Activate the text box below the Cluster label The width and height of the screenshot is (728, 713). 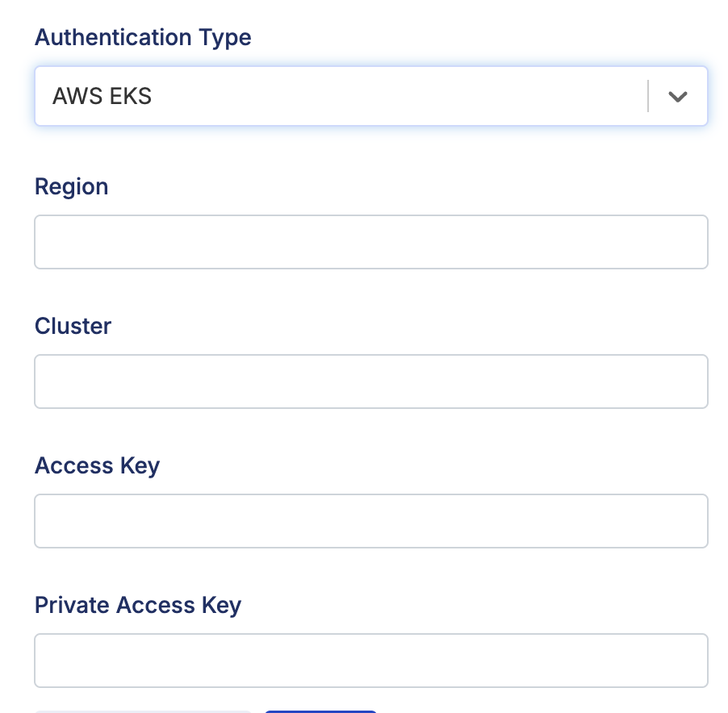coord(370,382)
